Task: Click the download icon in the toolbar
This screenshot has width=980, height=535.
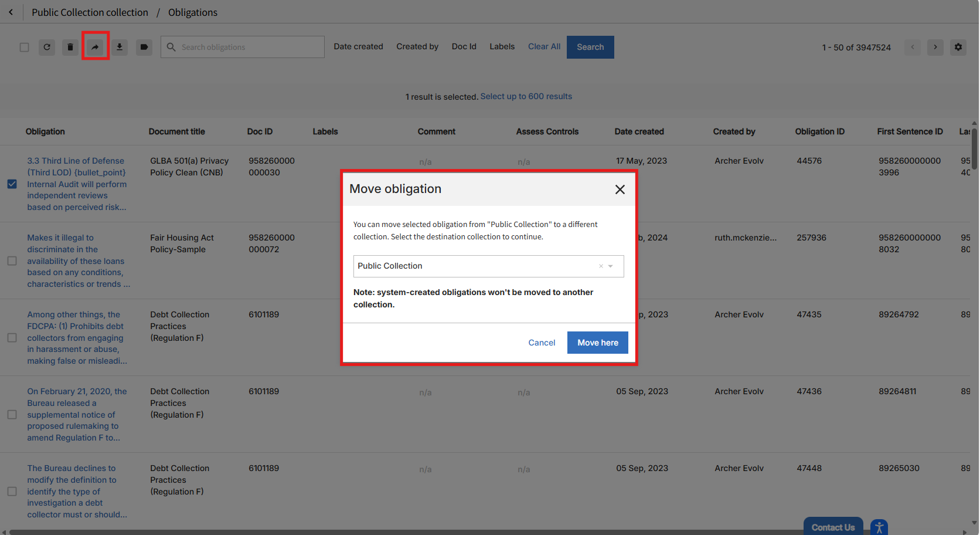Action: coord(120,47)
